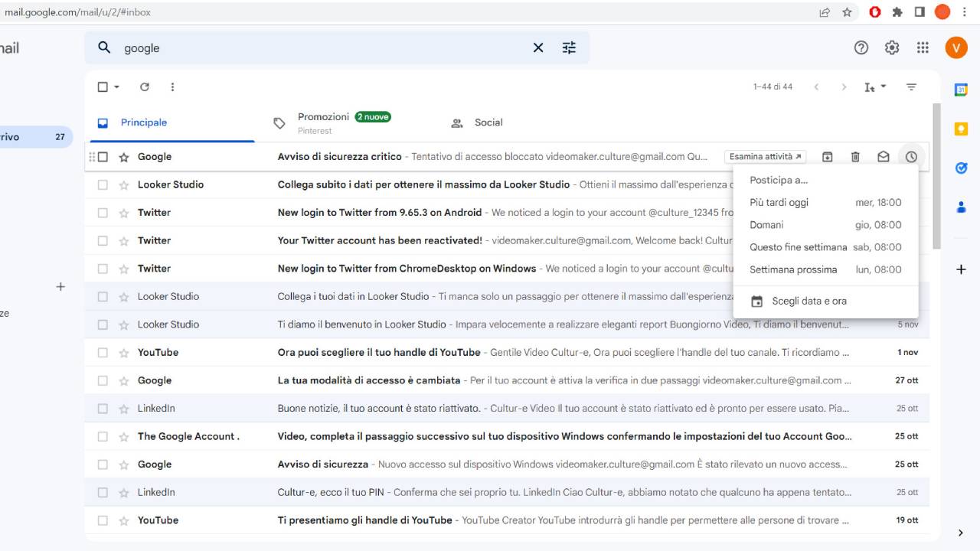Select the Avviso di sicurezza critico email checkbox

pos(103,157)
